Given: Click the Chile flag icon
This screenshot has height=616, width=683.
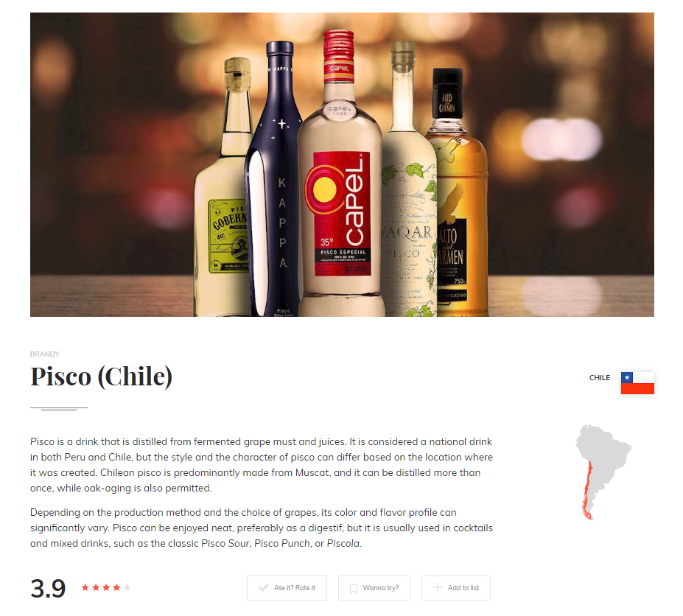Looking at the screenshot, I should click(x=637, y=383).
